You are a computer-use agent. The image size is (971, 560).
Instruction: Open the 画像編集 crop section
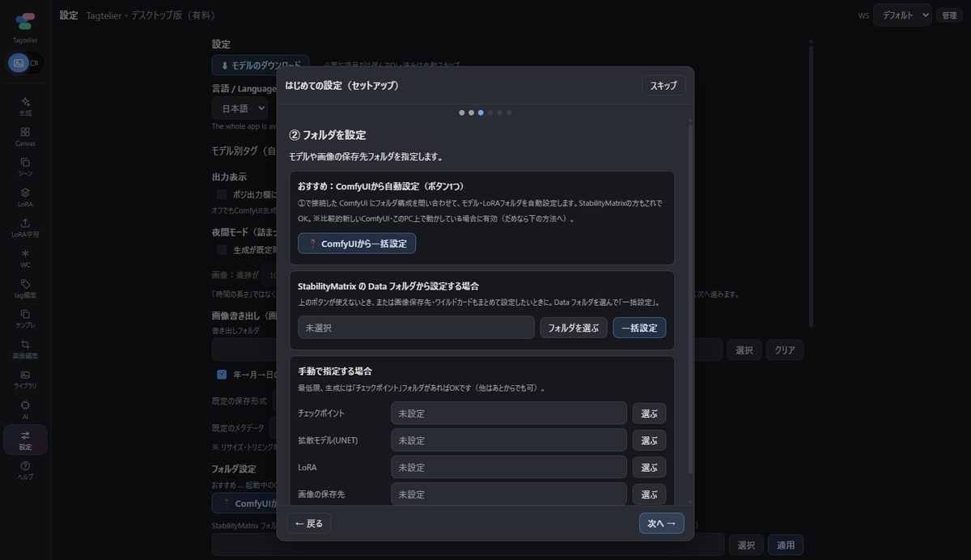point(25,350)
